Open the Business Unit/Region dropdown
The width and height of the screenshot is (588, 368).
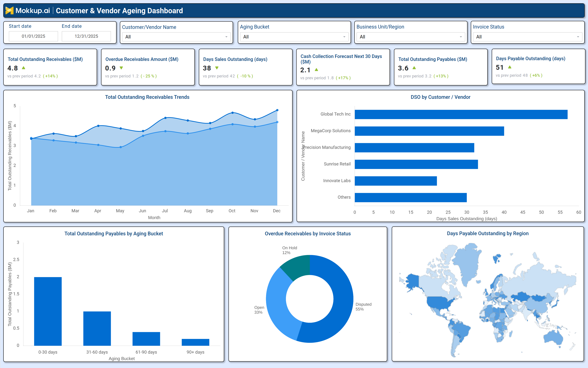411,37
